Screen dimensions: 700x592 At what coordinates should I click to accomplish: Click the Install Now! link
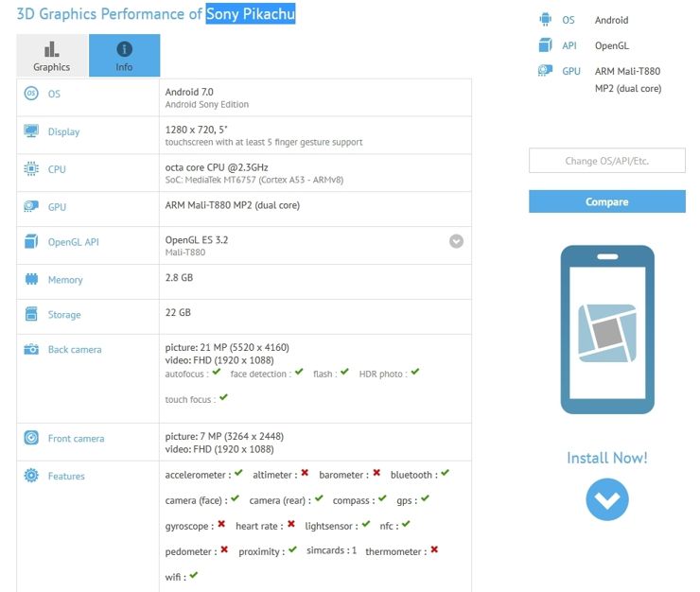(606, 458)
